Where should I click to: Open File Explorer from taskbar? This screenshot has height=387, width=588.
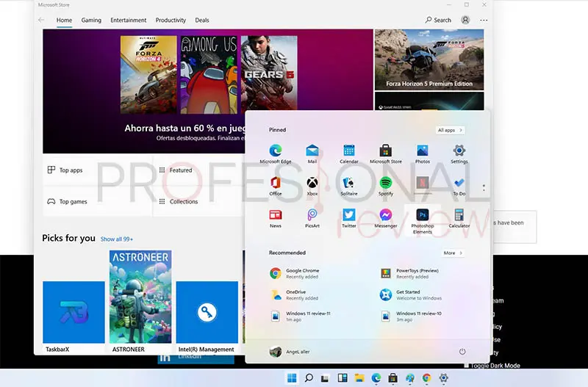pyautogui.click(x=359, y=378)
